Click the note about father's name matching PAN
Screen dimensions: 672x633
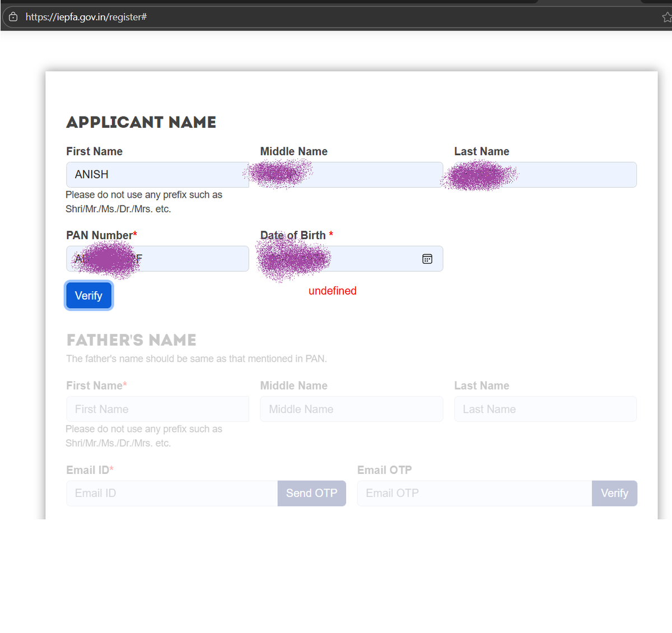tap(197, 359)
